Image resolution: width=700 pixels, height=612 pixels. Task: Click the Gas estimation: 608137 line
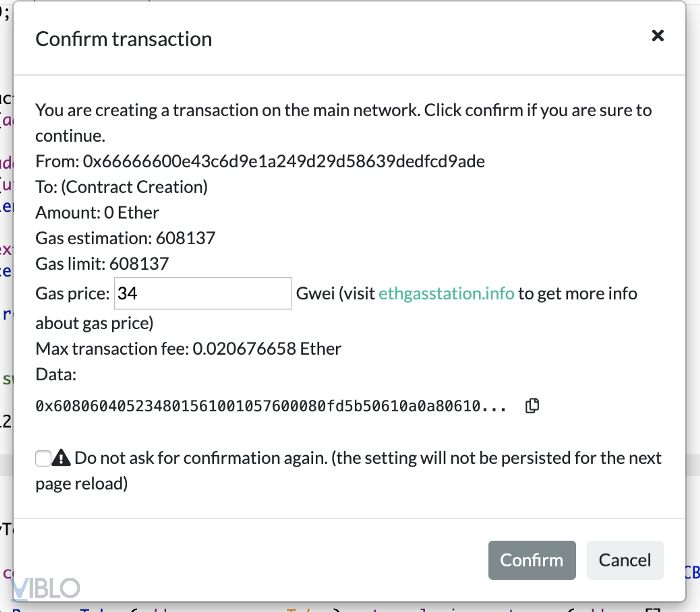[x=126, y=238]
